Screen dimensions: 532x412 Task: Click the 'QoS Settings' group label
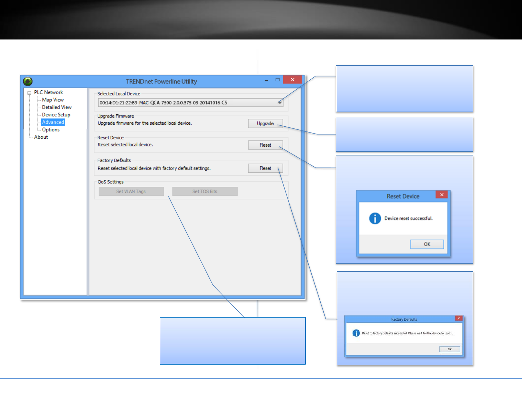[x=110, y=182]
